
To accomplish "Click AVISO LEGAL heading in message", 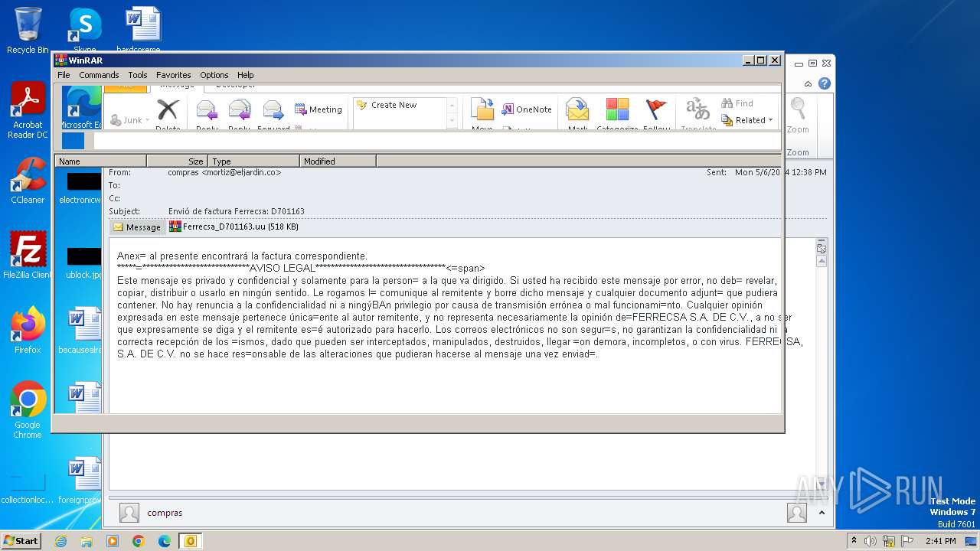I will (x=283, y=268).
